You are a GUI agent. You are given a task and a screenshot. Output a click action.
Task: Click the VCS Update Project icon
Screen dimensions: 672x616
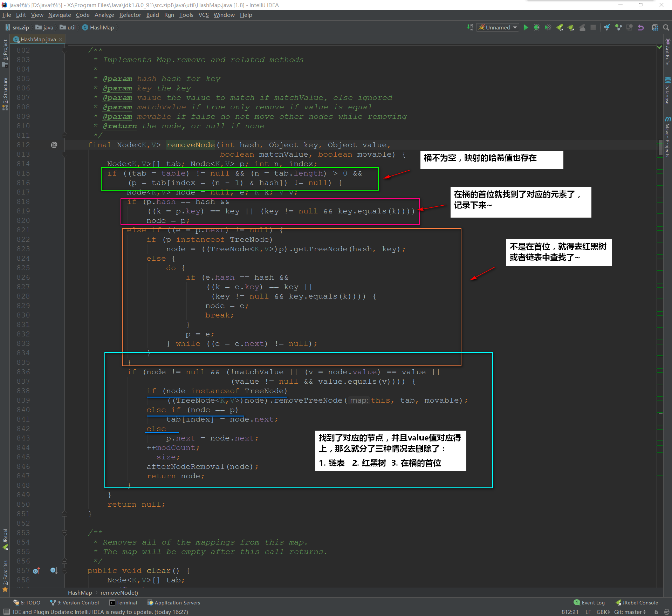click(x=607, y=27)
